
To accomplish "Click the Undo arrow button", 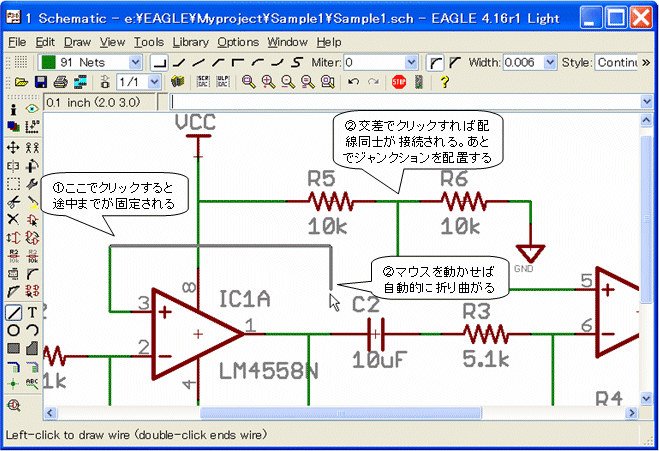I will pyautogui.click(x=353, y=82).
